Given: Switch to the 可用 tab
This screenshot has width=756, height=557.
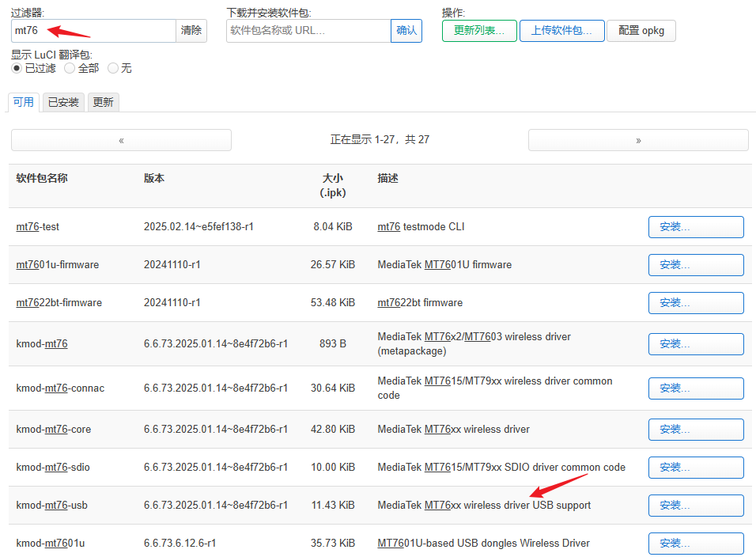Looking at the screenshot, I should pos(23,102).
